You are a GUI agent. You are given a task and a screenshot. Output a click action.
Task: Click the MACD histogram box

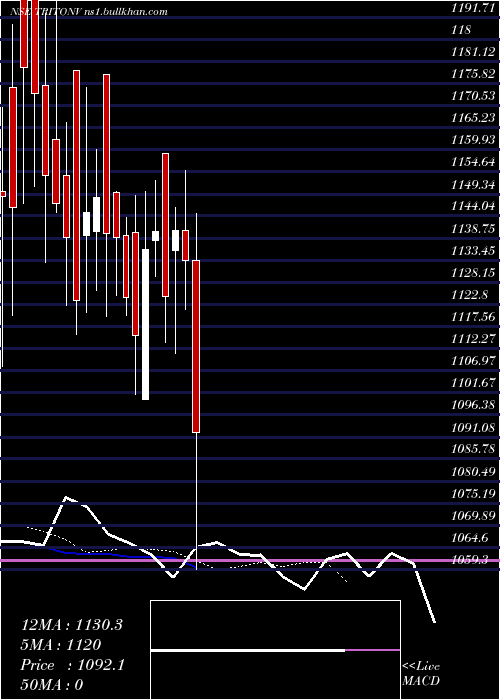coord(275,650)
